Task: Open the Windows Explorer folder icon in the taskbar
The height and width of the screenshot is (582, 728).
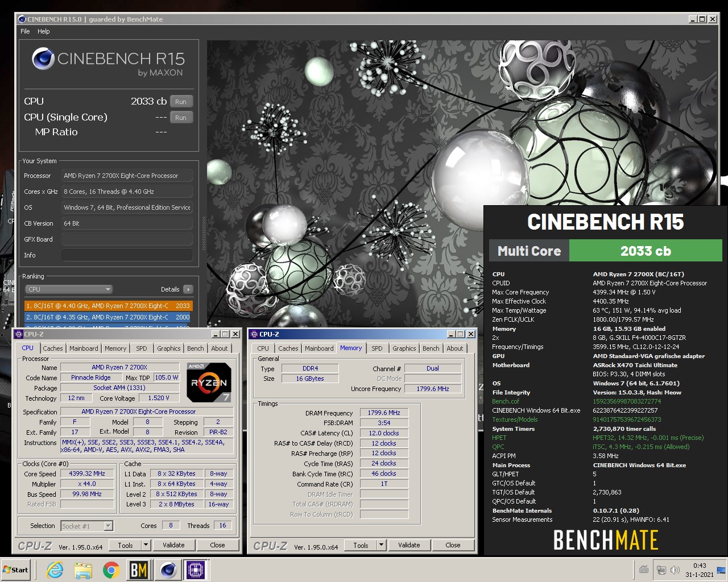Action: click(x=83, y=570)
